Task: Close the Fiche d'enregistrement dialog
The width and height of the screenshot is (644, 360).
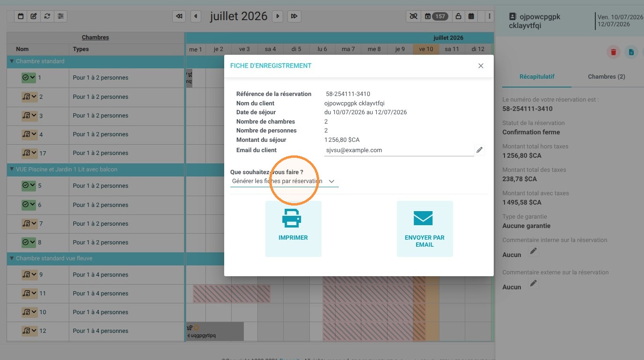Action: point(481,66)
